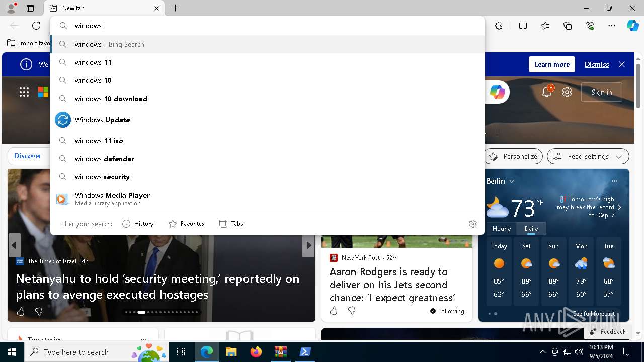Viewport: 644px width, 362px height.
Task: Expand tomorrow's high record chevron
Action: coord(619,207)
